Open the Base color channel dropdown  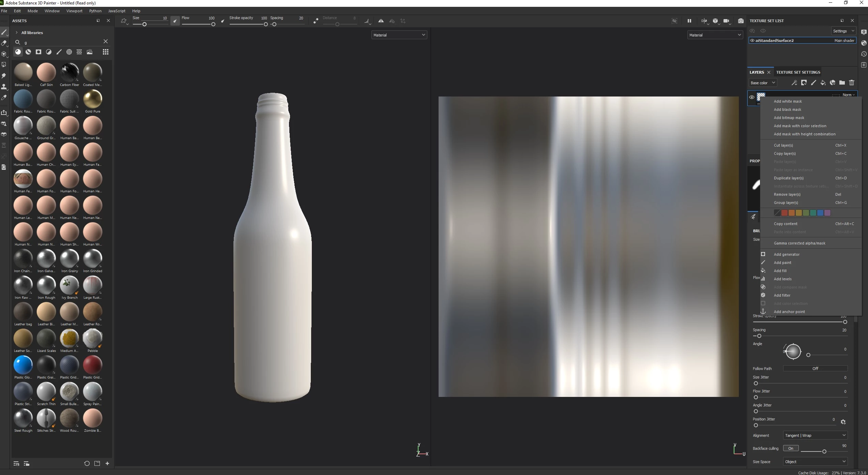point(763,83)
